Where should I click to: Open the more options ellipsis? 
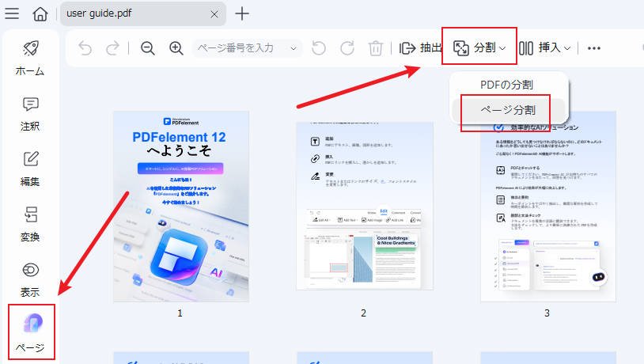tap(594, 48)
